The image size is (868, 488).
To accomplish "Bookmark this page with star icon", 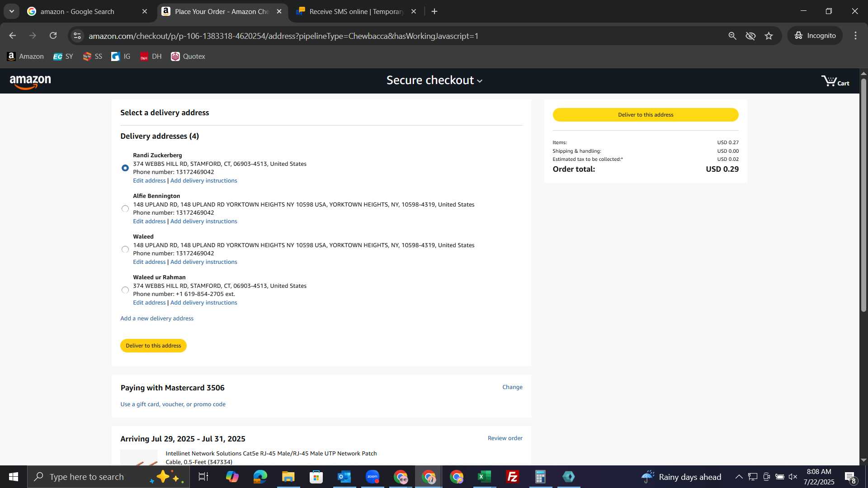I will click(769, 36).
